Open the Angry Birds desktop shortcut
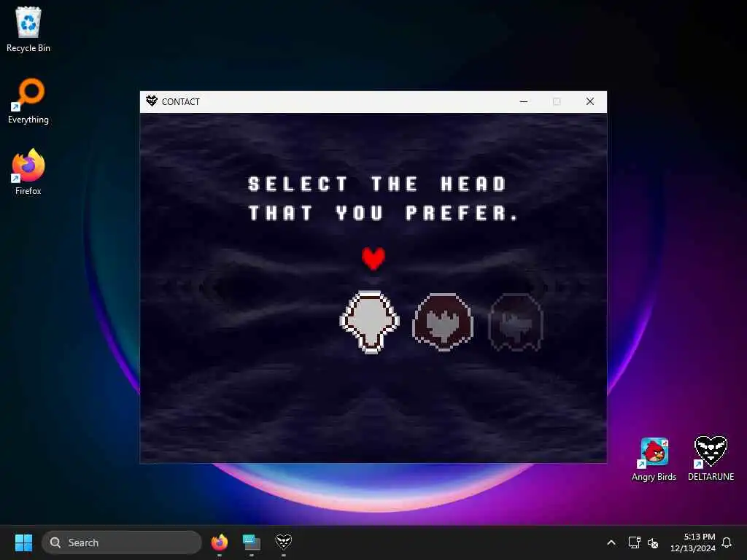 (x=654, y=459)
